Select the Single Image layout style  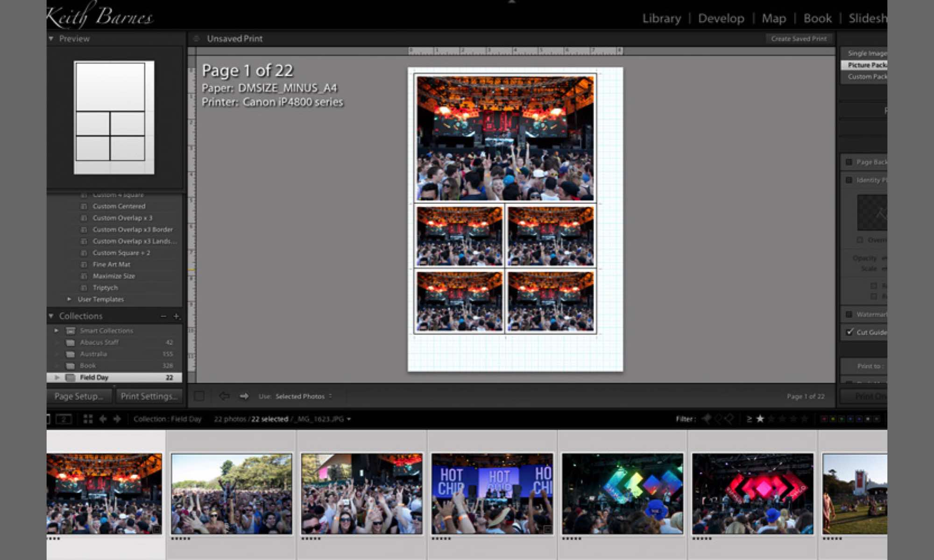[x=864, y=53]
